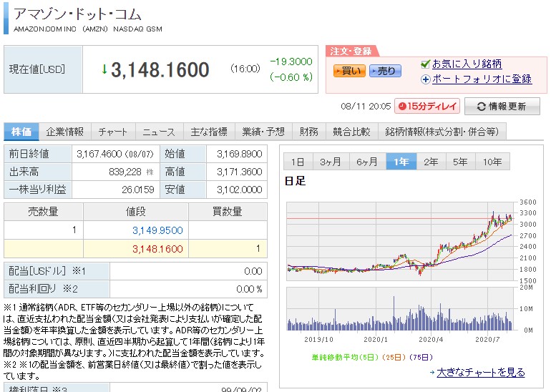This screenshot has height=392, width=551.
Task: Open the 銘柄情報(株式分割・併合等) tab
Action: [x=442, y=132]
